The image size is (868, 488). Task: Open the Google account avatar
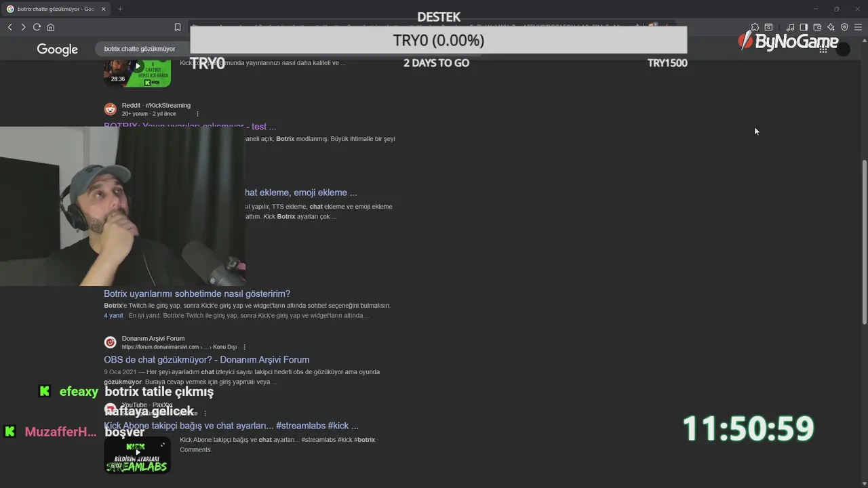point(843,49)
